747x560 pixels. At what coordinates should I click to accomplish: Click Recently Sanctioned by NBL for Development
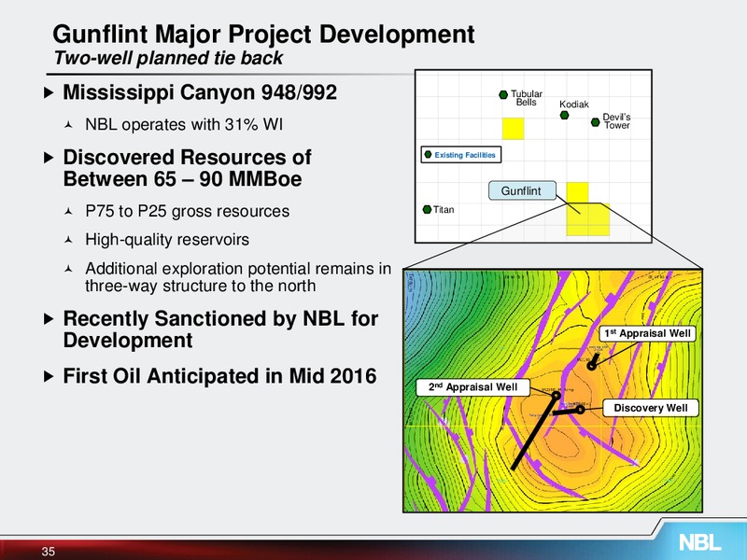(x=220, y=329)
